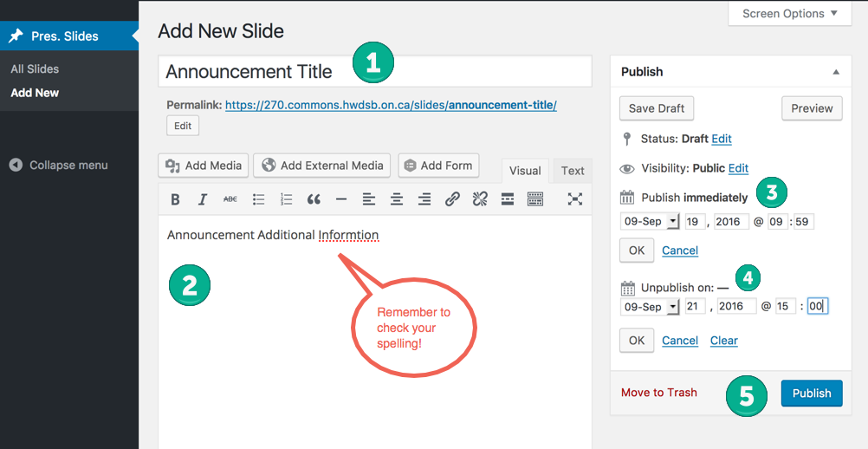Insert a horizontal line
The height and width of the screenshot is (449, 868).
tap(341, 199)
